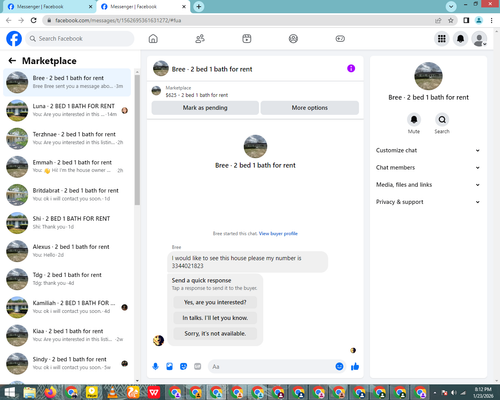Viewport: 500px width, 400px height.
Task: Mute the conversation with bell icon
Action: [x=414, y=119]
